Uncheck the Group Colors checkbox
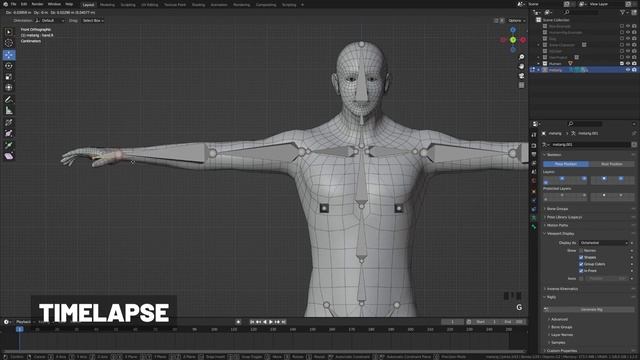 click(x=581, y=264)
